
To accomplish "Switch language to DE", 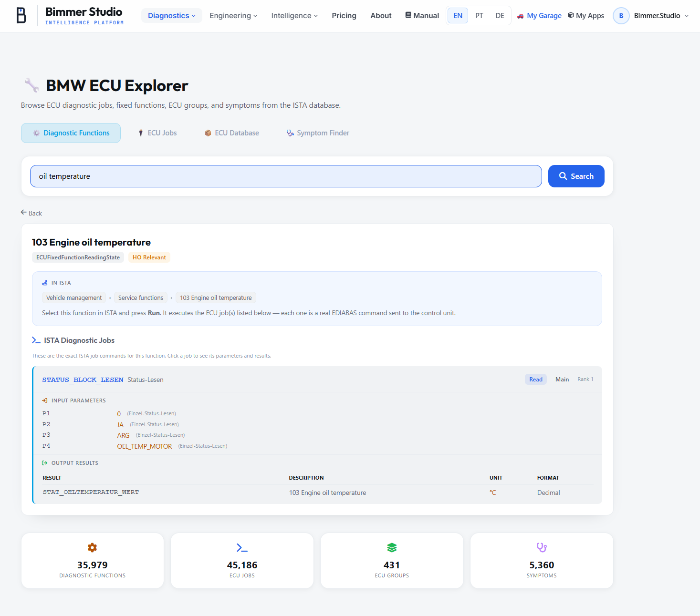I will point(500,16).
